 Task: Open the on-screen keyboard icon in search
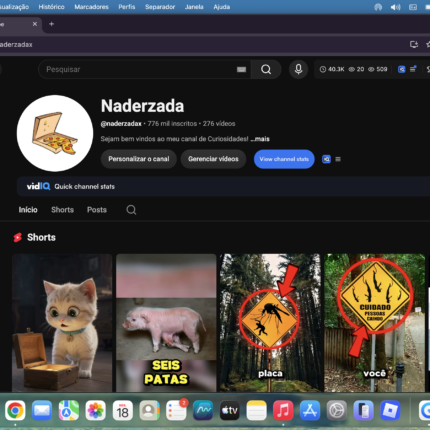pyautogui.click(x=241, y=69)
